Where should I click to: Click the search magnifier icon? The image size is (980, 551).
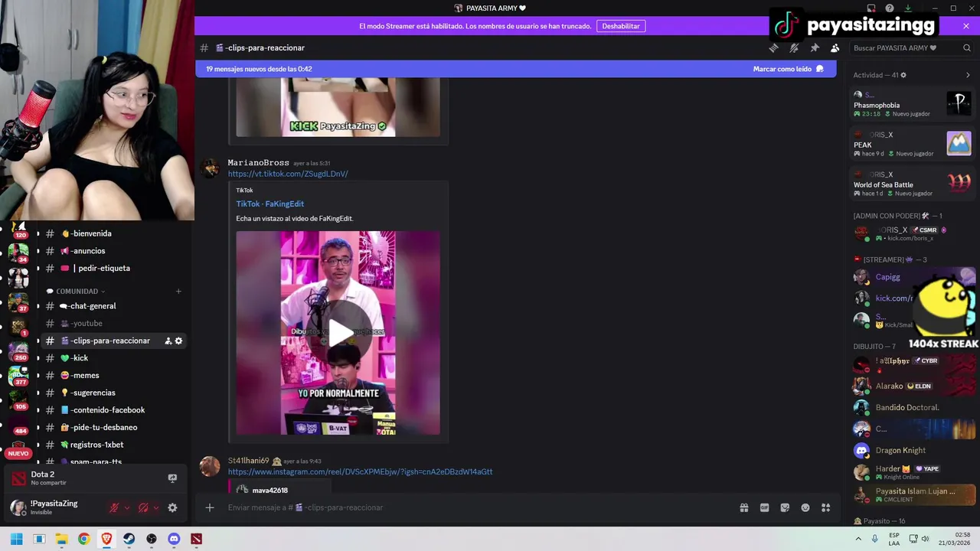[967, 47]
